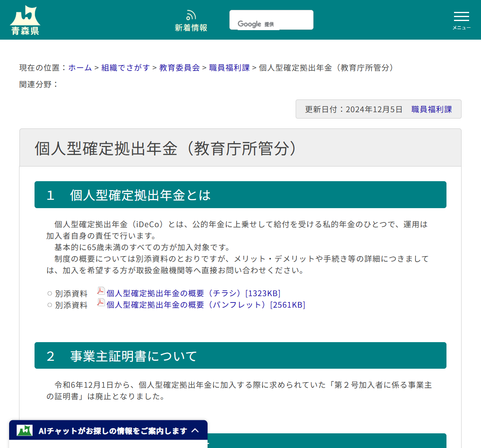This screenshot has height=448, width=481.
Task: Click the prefecture crest in the AI chat banner
Action: (24, 430)
